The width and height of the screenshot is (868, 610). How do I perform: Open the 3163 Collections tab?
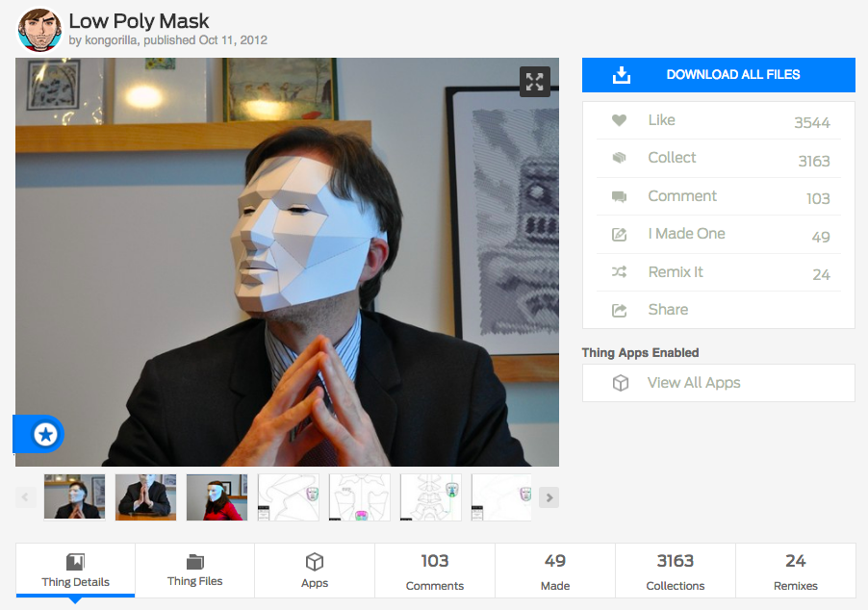click(x=676, y=571)
